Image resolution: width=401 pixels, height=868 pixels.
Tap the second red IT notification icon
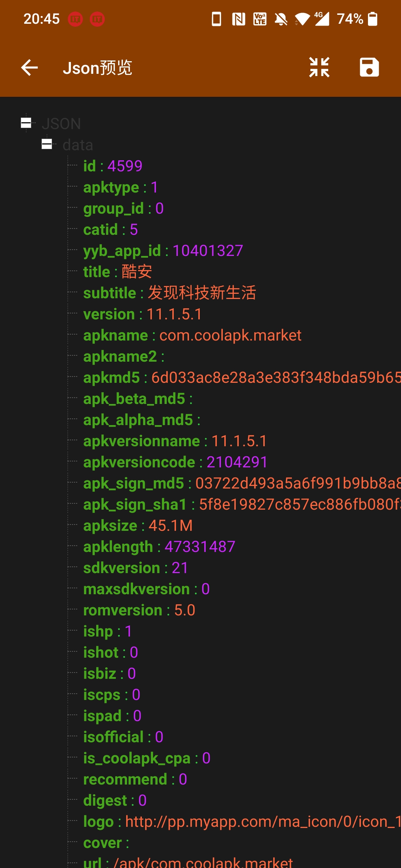click(x=97, y=19)
